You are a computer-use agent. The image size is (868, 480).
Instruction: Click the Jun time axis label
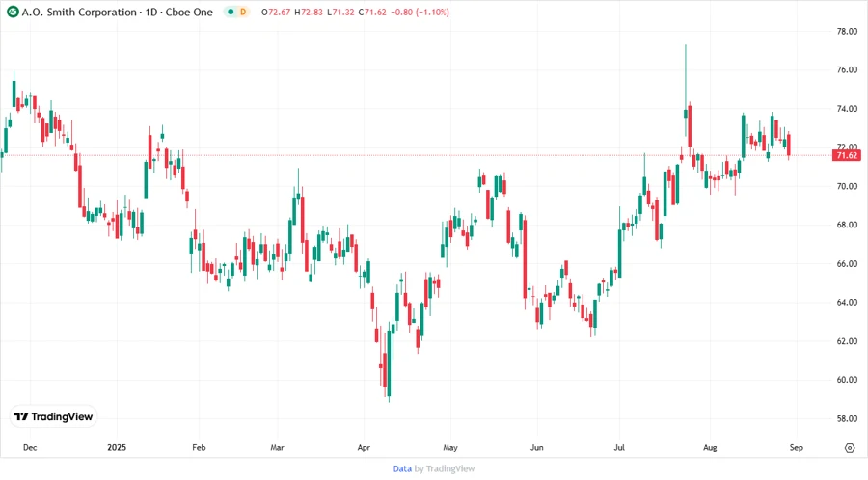(x=536, y=447)
